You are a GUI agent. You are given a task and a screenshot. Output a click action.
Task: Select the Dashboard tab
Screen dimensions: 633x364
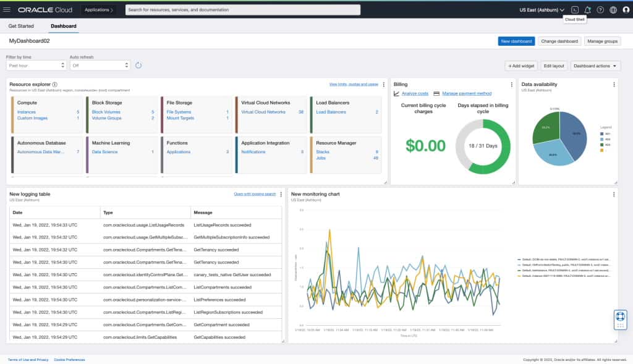tap(62, 25)
